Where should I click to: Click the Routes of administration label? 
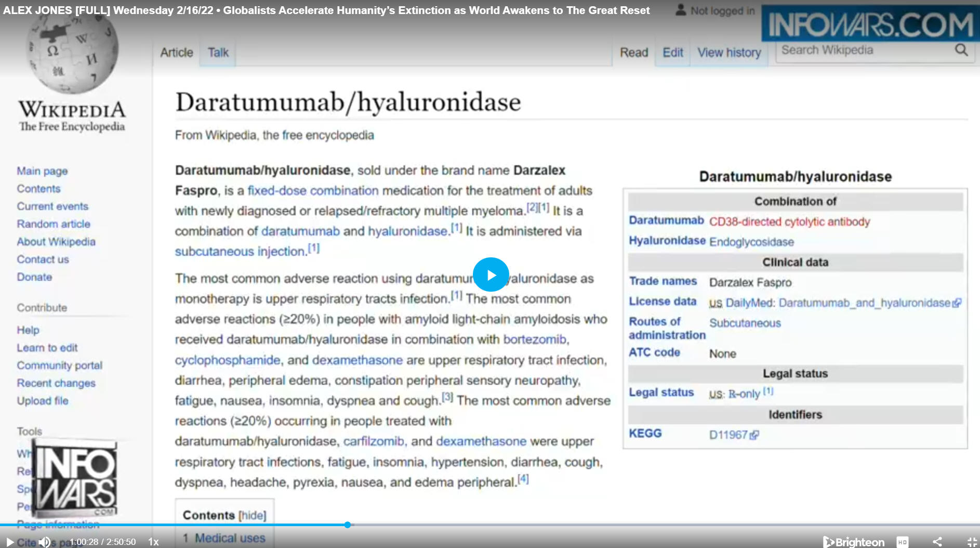(x=667, y=329)
